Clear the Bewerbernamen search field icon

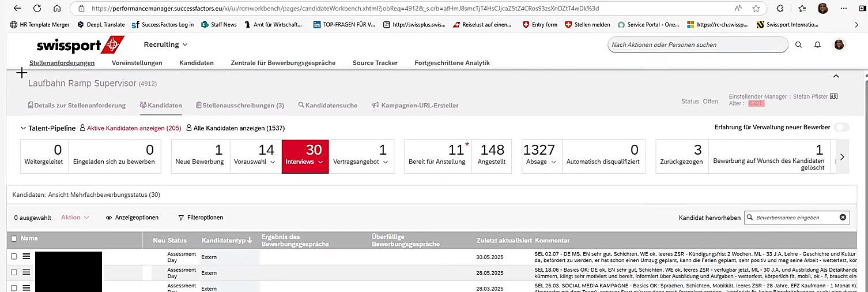click(x=843, y=218)
